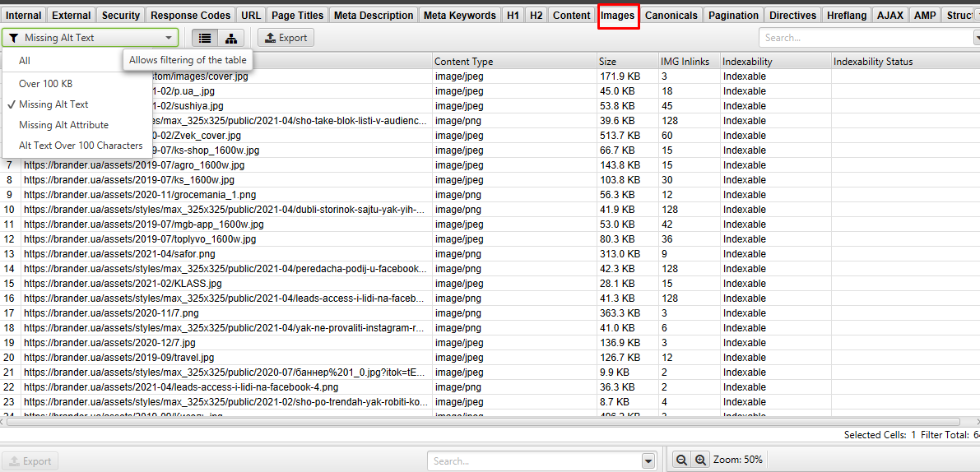
Task: Pick Alt Text Over 100 Characters filter
Action: coord(81,146)
